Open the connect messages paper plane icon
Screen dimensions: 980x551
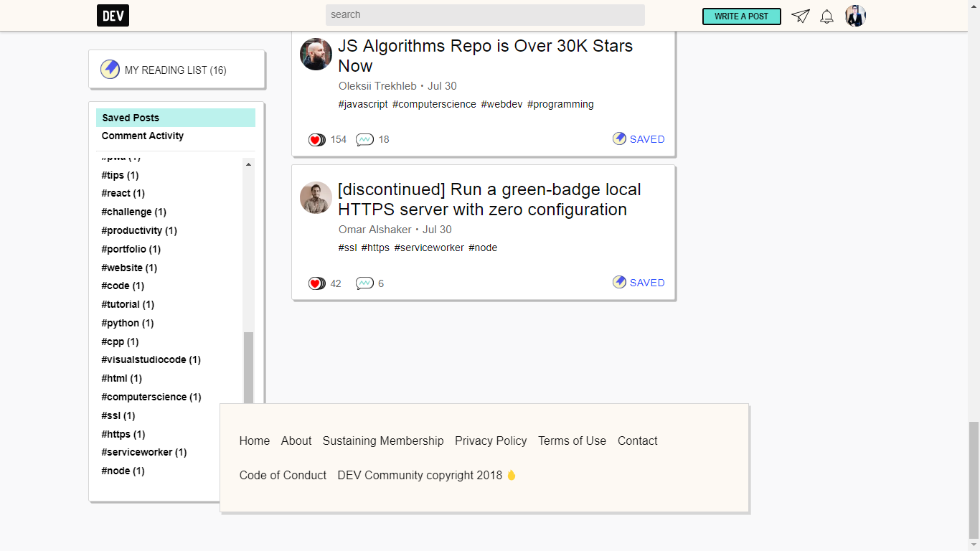pos(801,16)
